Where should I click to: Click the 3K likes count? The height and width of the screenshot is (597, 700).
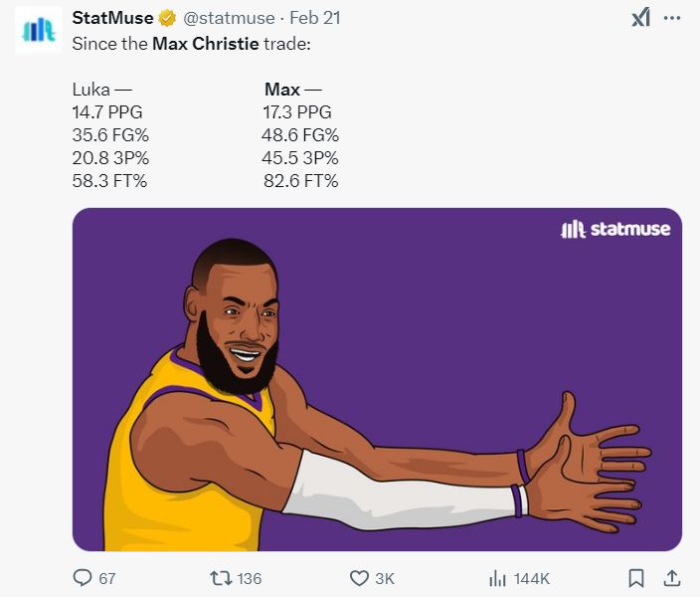[384, 579]
